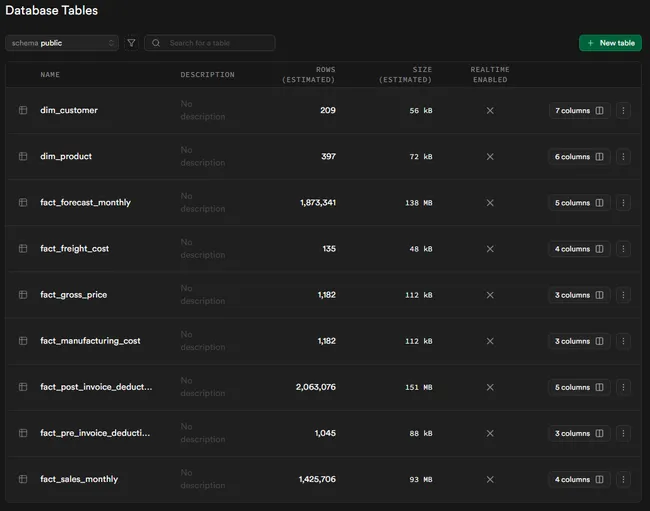Click the Database Tables heading
Viewport: 650px width, 511px height.
coord(51,10)
